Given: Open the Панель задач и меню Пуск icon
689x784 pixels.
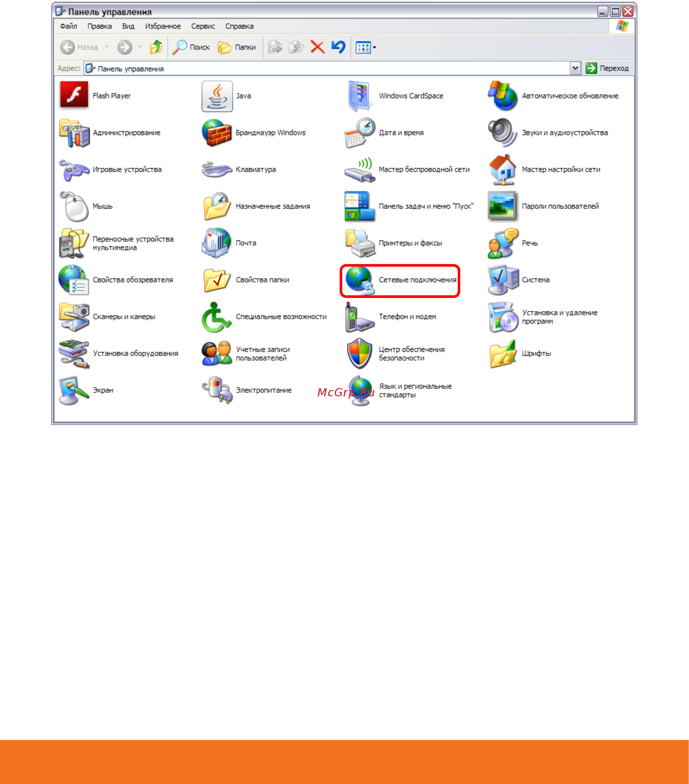Looking at the screenshot, I should pos(360,206).
